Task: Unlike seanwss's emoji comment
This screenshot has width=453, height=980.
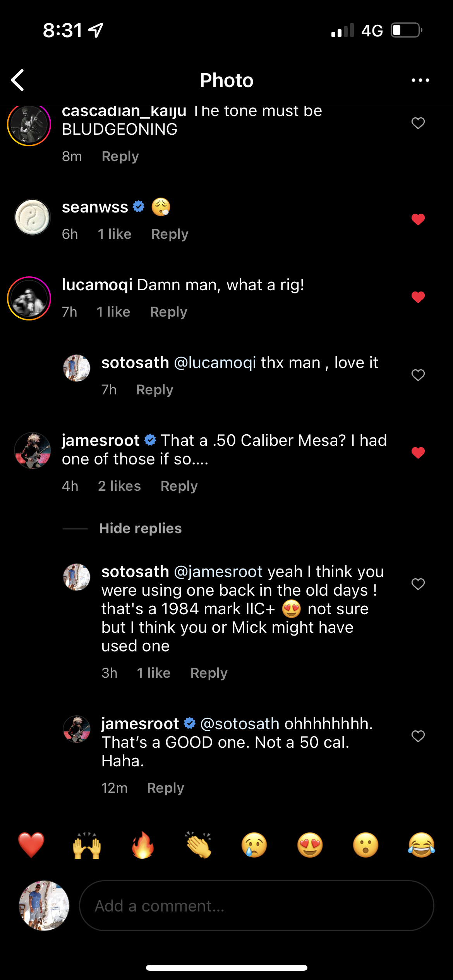Action: click(x=418, y=219)
